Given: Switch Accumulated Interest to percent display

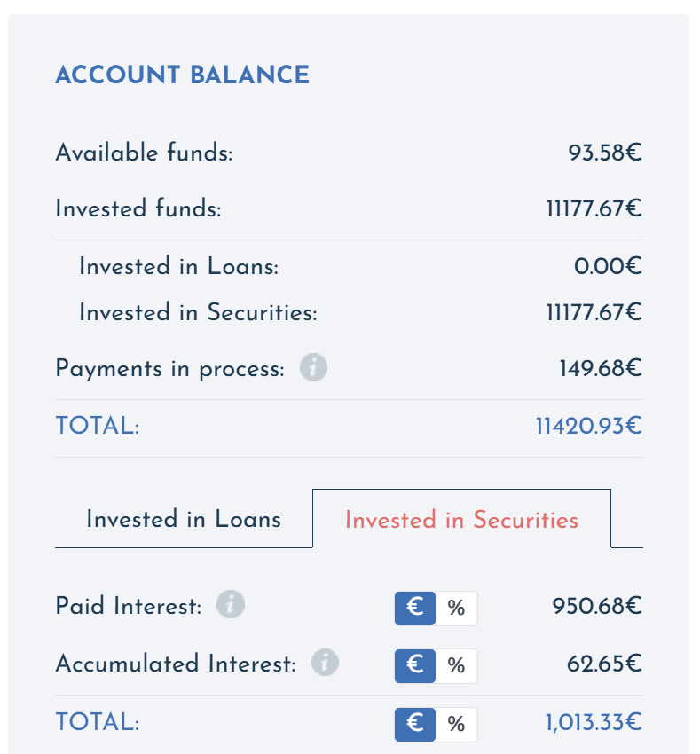Looking at the screenshot, I should pyautogui.click(x=456, y=666).
